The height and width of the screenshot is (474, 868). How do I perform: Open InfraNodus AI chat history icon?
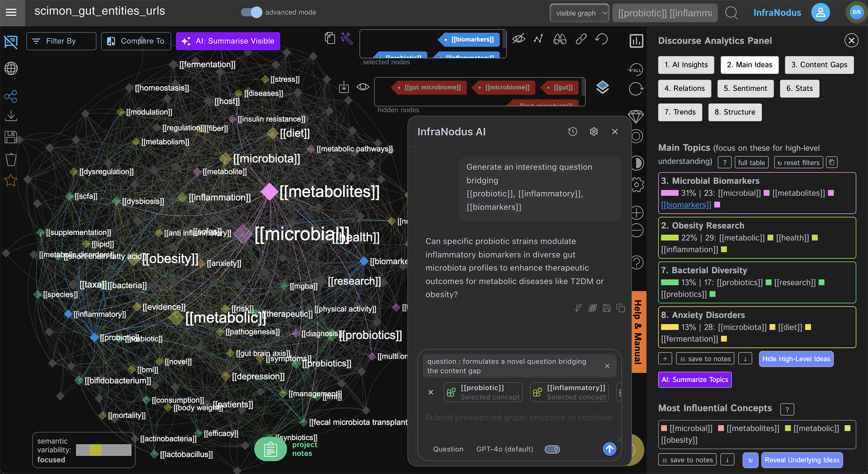point(573,132)
